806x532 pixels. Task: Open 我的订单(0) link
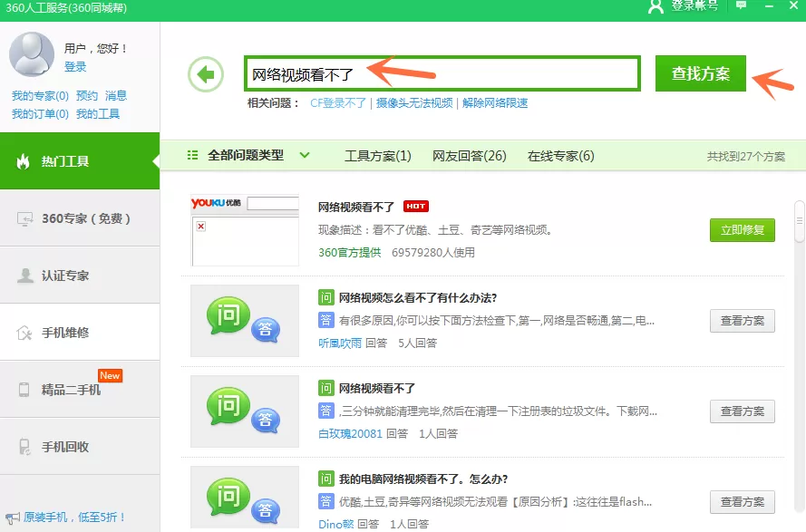(x=40, y=114)
